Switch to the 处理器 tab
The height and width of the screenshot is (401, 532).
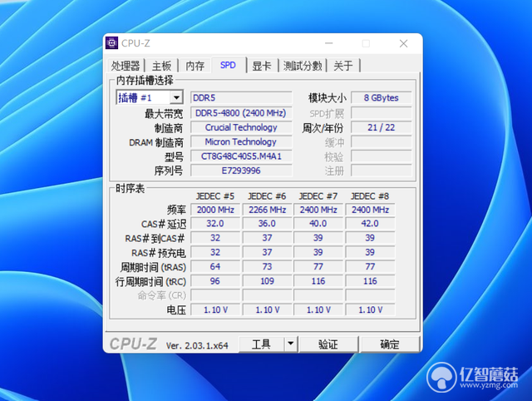pyautogui.click(x=126, y=66)
